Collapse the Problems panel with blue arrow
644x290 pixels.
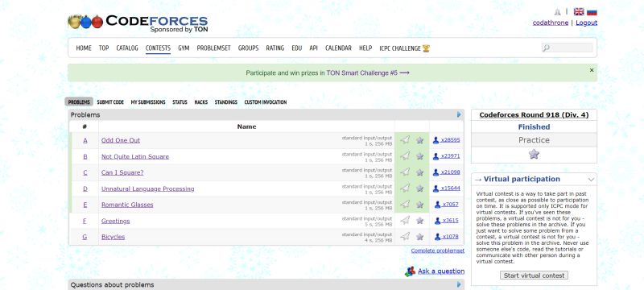[x=459, y=114]
